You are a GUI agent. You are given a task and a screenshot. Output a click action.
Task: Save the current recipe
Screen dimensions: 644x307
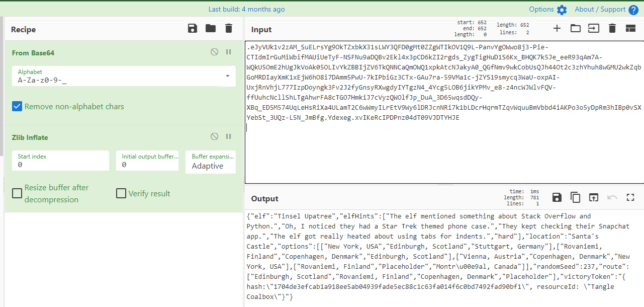pyautogui.click(x=193, y=29)
